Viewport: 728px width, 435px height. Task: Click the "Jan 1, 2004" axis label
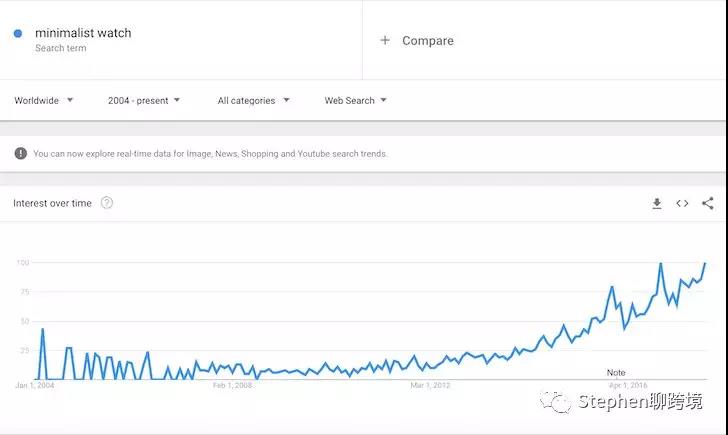pos(34,384)
